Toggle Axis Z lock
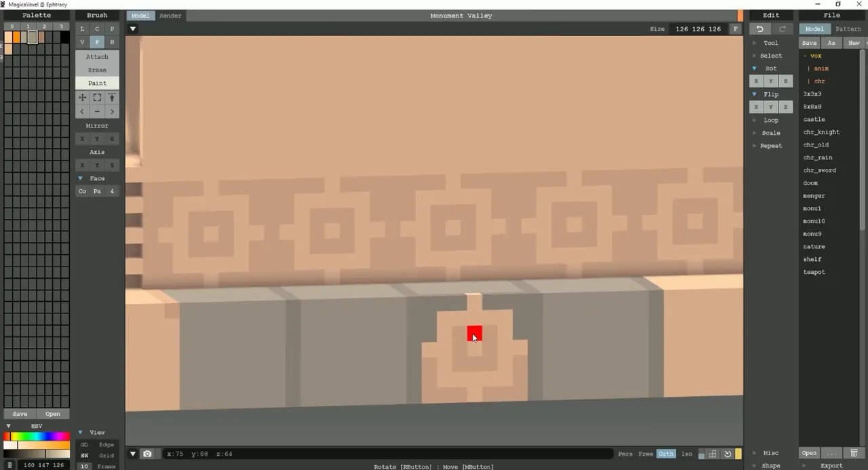Viewport: 868px width, 470px height. (x=112, y=165)
